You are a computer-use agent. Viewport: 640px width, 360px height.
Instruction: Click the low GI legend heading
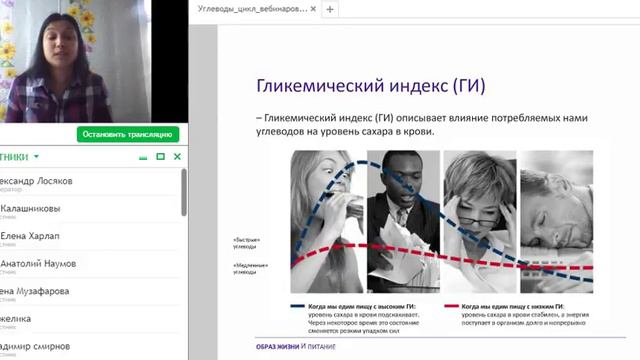tap(512, 306)
